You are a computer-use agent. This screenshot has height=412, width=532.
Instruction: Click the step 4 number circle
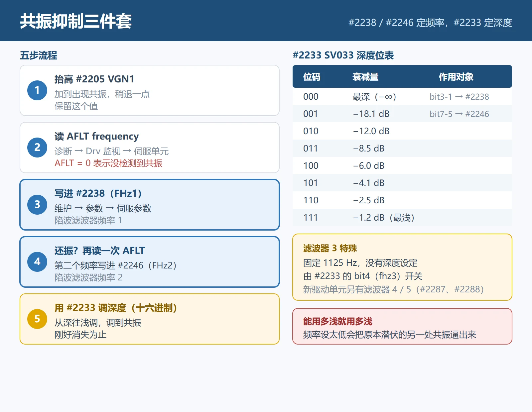37,261
